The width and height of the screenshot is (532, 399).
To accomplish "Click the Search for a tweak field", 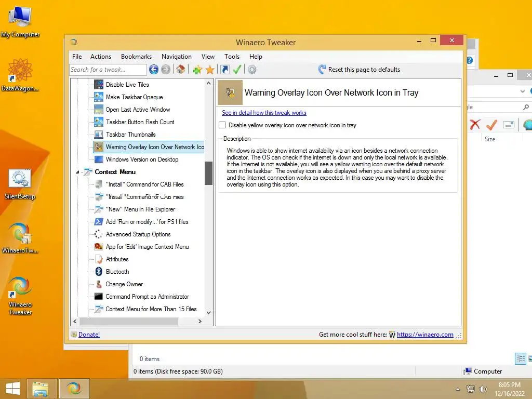I will click(x=108, y=70).
